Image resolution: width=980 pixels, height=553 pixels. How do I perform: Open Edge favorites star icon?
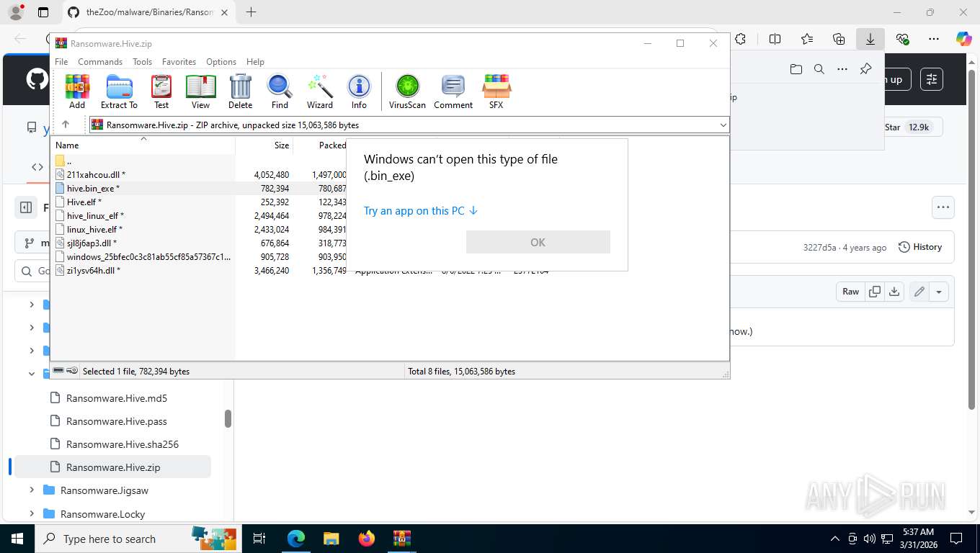click(807, 39)
